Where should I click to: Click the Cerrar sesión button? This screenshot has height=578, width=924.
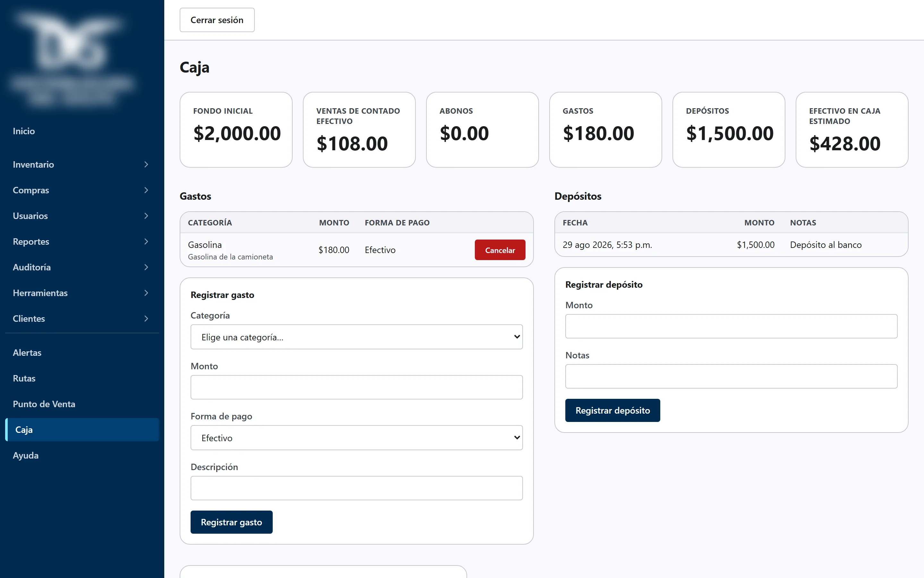point(217,20)
